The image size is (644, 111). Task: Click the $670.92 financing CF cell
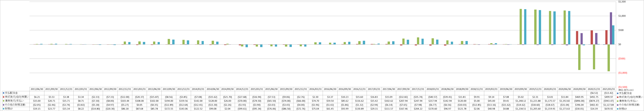(609, 109)
